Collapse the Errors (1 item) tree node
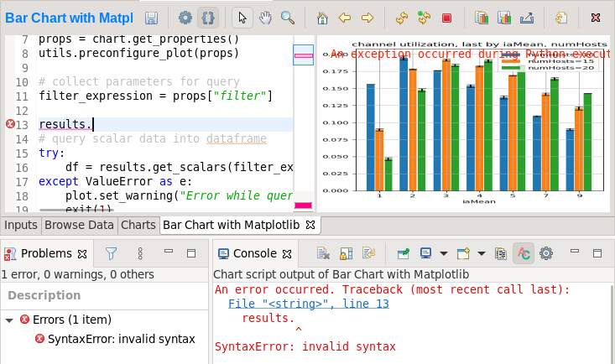This screenshot has height=364, width=615. [x=9, y=320]
